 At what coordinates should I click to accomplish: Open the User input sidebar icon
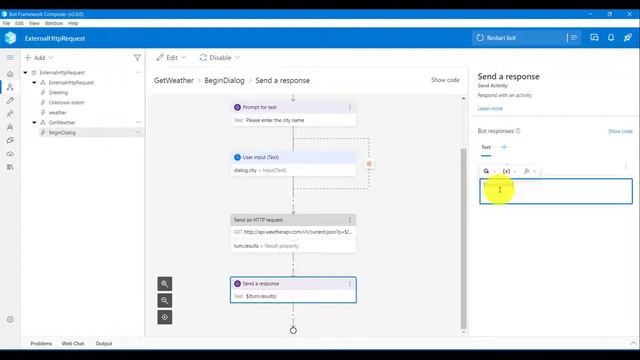coord(10,114)
